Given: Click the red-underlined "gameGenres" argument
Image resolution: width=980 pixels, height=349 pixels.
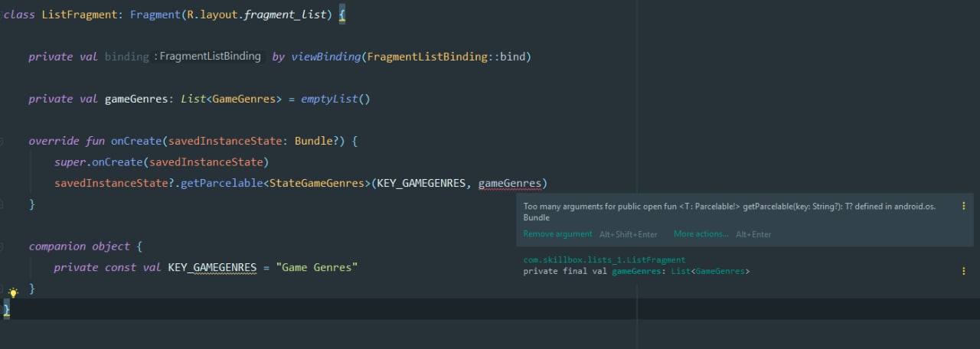Looking at the screenshot, I should [509, 184].
